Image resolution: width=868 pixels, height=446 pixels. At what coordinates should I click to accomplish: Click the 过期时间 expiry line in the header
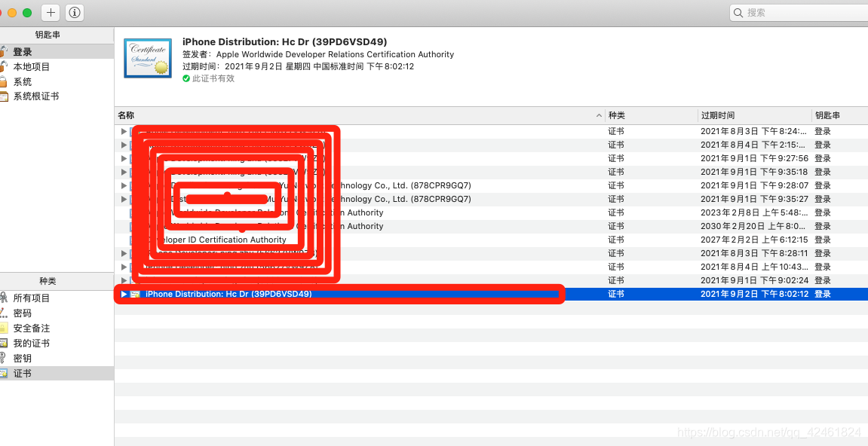(299, 66)
